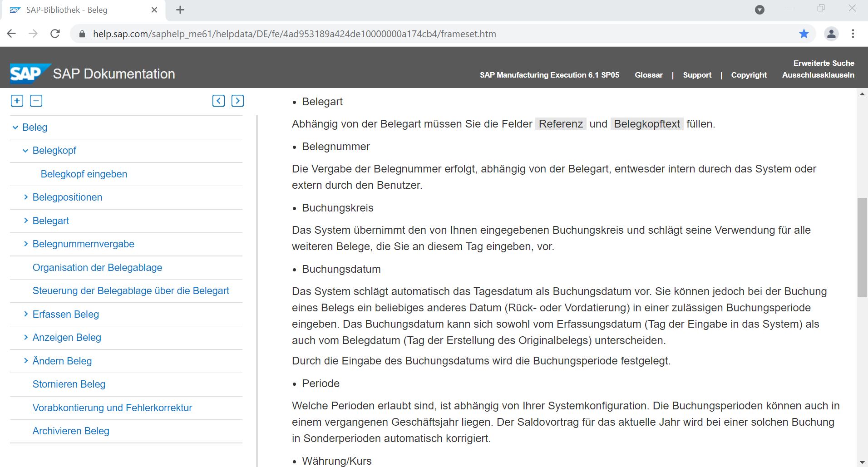Open Erweiterte Suche
Viewport: 868px width, 467px height.
[x=824, y=63]
